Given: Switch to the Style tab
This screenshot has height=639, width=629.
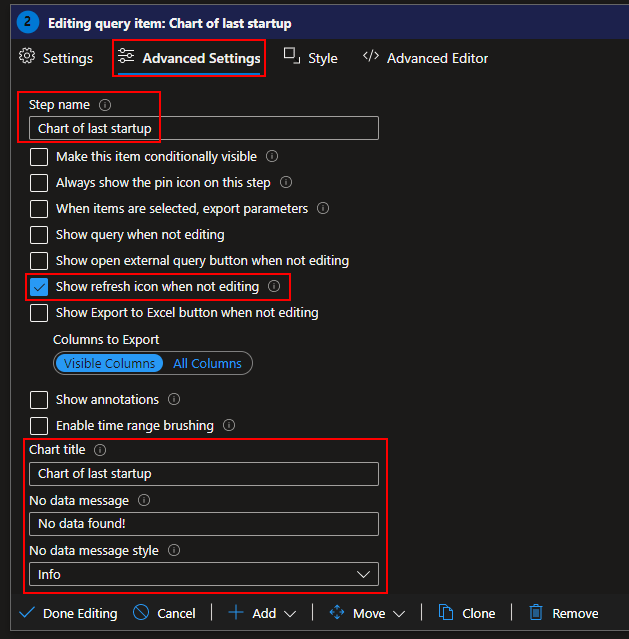Looking at the screenshot, I should pos(311,58).
